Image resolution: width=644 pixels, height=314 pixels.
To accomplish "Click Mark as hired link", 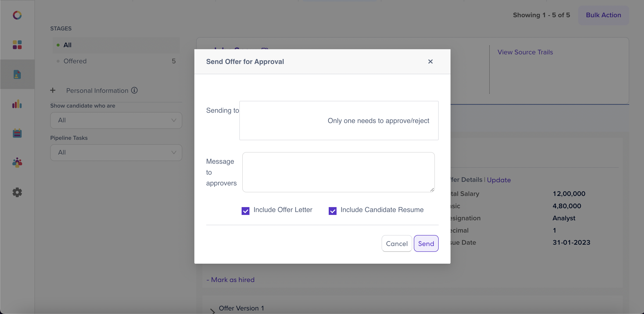I will click(230, 280).
